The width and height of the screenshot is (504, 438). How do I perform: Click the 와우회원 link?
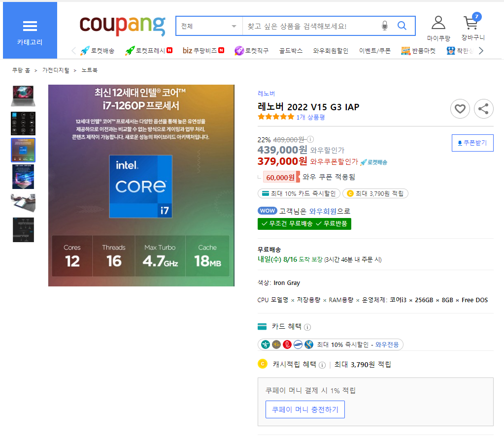coord(323,211)
